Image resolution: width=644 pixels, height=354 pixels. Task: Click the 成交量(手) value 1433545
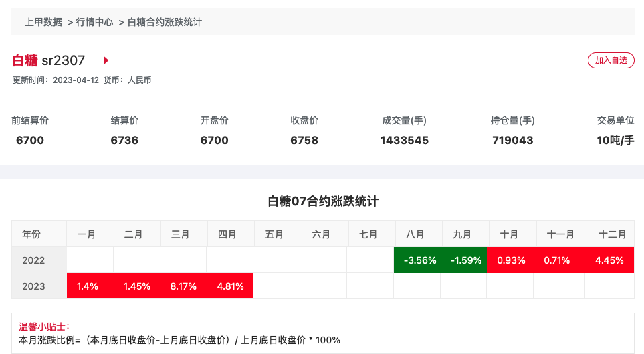[404, 141]
